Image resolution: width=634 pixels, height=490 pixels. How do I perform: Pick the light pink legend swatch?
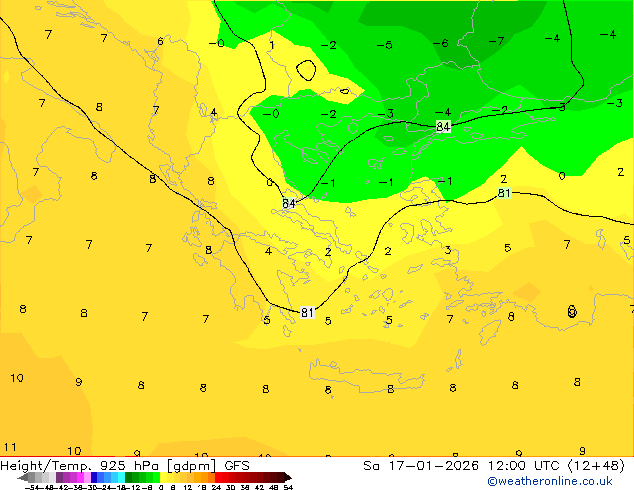(x=87, y=477)
